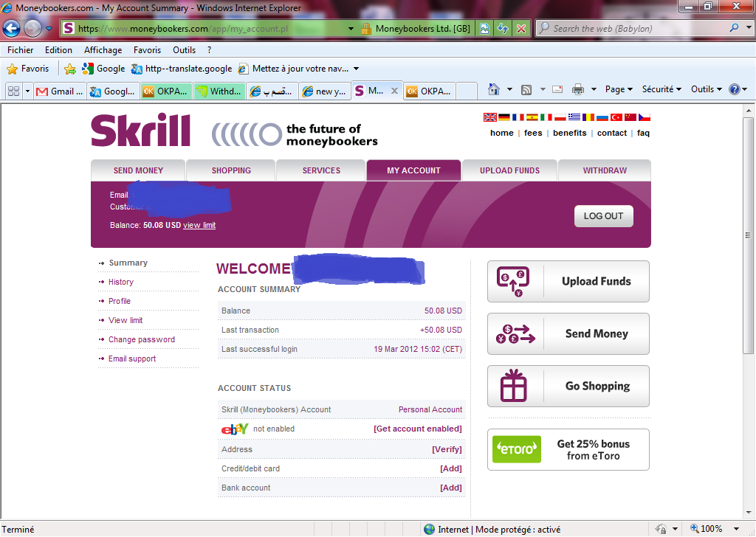756x537 pixels.
Task: Open recent pages dropdown next to Forward
Action: click(49, 29)
